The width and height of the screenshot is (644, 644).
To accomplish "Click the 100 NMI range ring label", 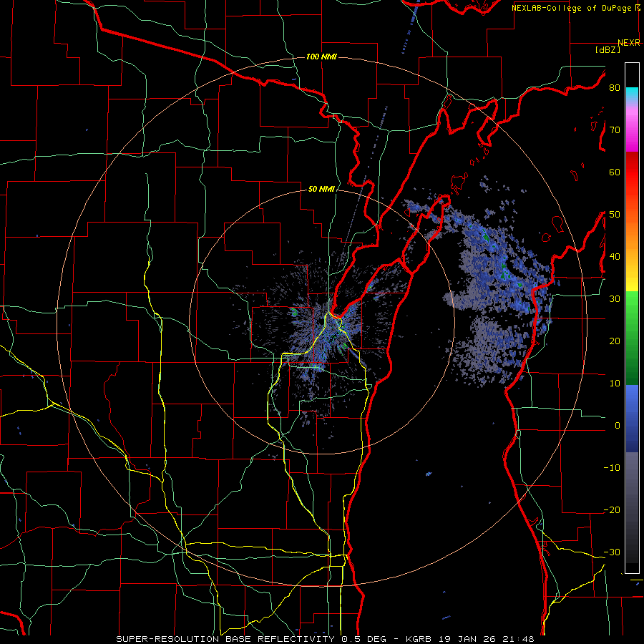I will click(321, 57).
